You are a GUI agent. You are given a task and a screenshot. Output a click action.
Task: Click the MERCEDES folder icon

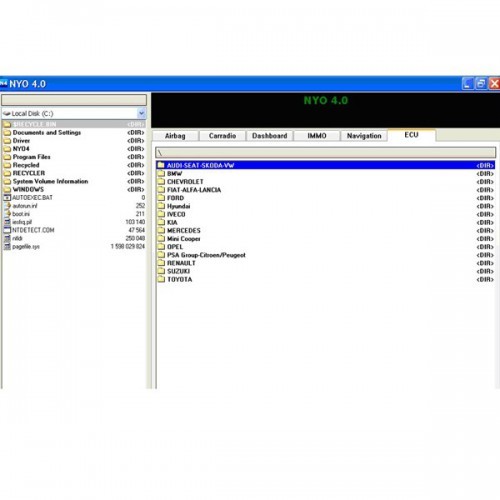[161, 230]
